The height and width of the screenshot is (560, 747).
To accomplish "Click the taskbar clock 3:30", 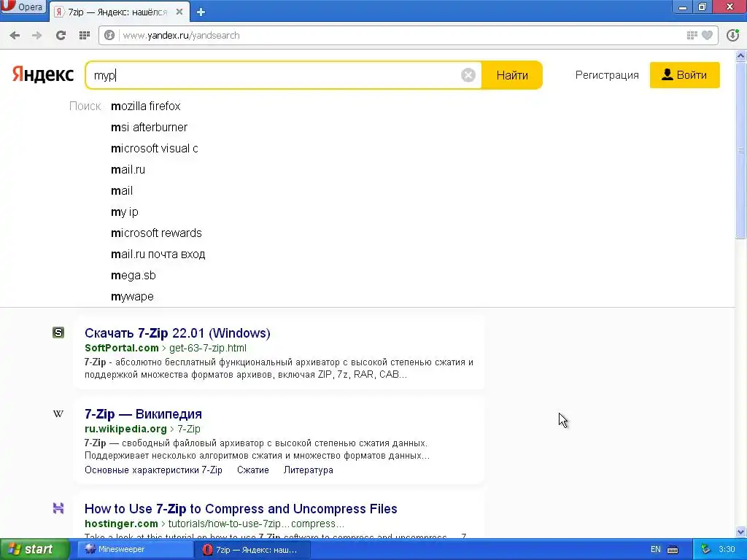I will tap(727, 549).
